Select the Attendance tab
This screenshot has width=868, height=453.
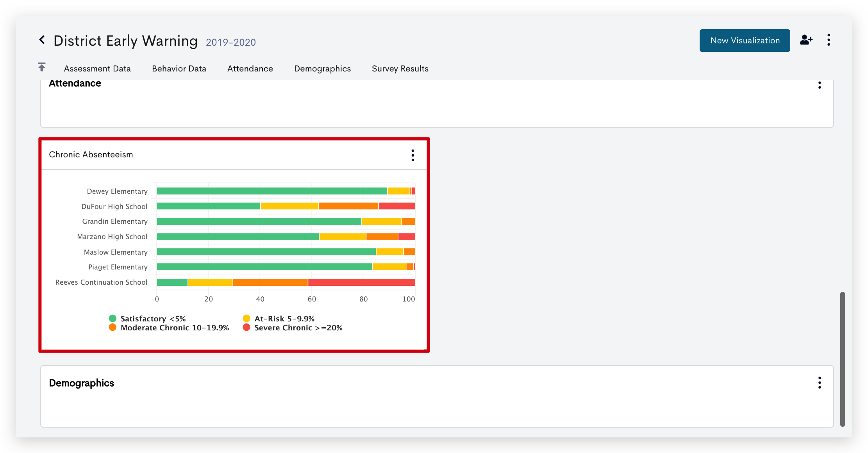click(250, 69)
